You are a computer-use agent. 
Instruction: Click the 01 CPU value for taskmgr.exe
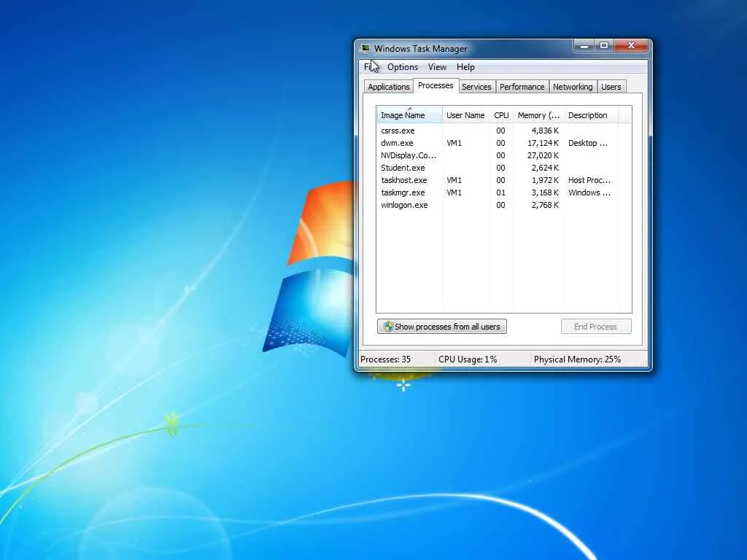point(500,192)
